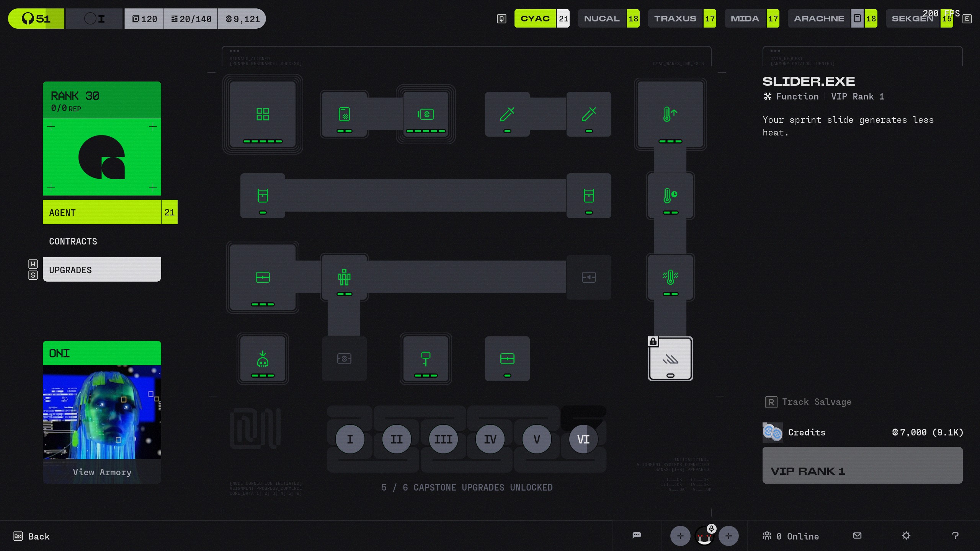Click the thermometer with clock node
The height and width of the screenshot is (551, 980).
(x=670, y=196)
